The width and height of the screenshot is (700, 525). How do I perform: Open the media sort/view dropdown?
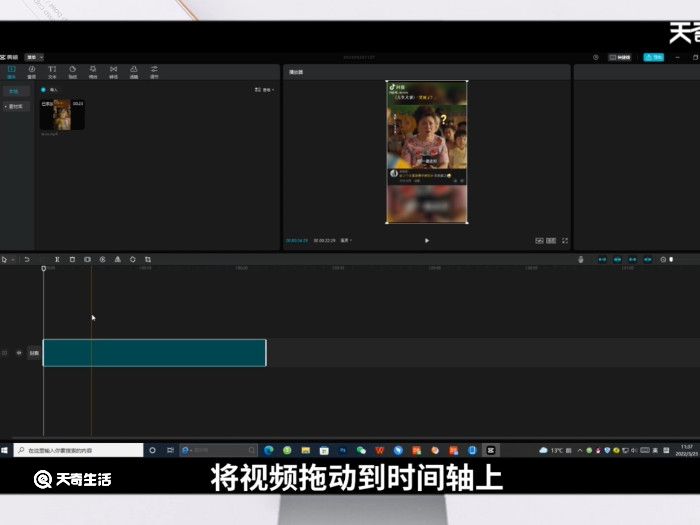click(x=264, y=90)
